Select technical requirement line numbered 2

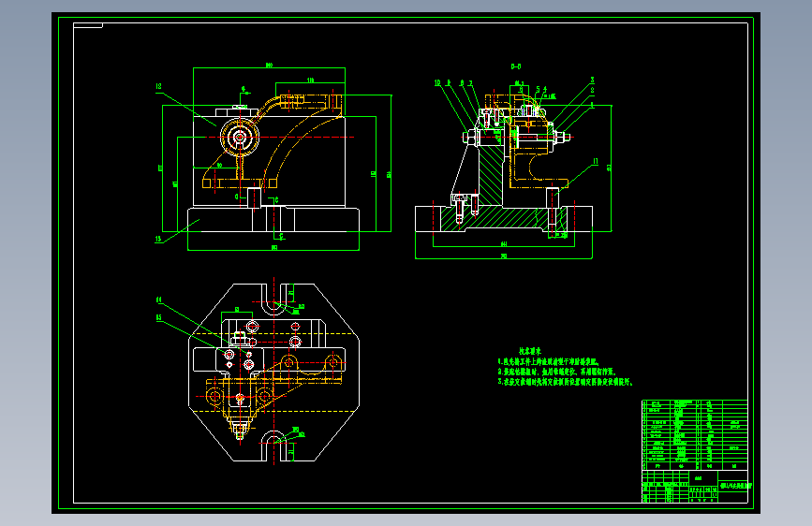pos(556,372)
